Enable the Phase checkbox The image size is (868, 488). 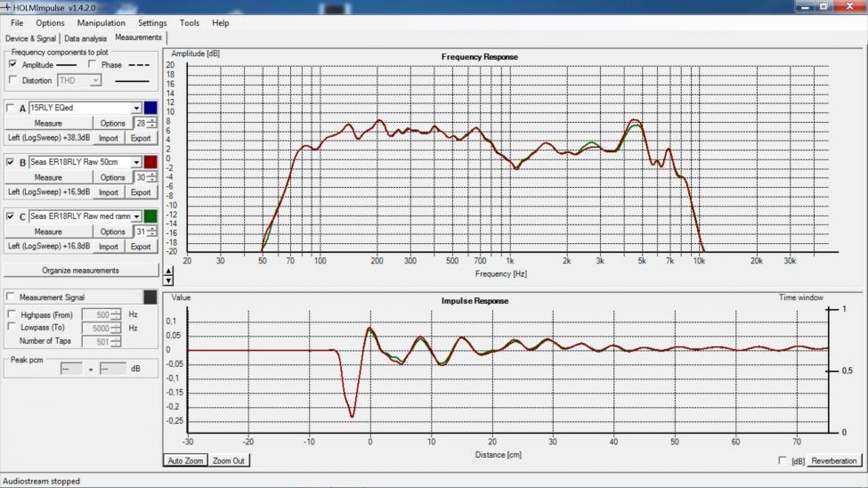92,64
